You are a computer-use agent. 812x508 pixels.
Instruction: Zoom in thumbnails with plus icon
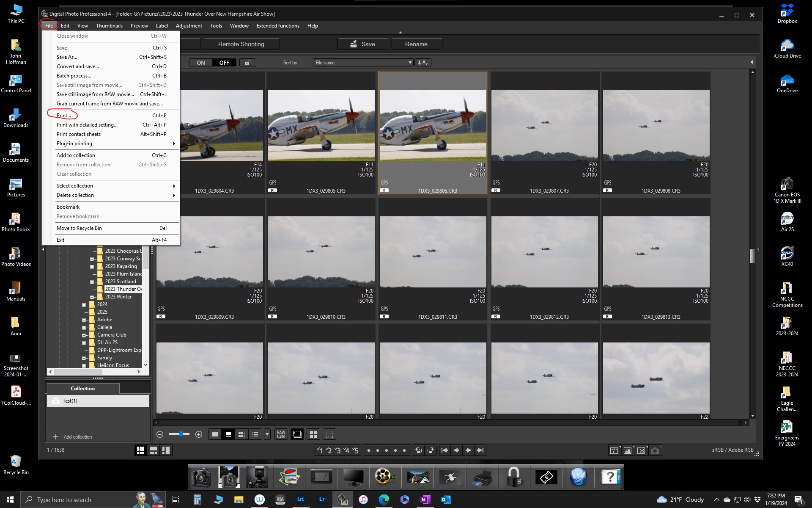point(199,434)
